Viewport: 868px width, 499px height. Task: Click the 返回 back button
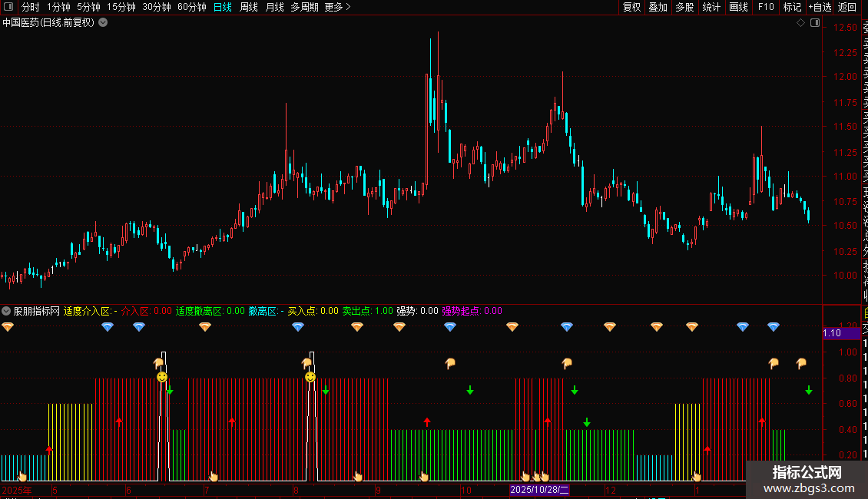[847, 7]
